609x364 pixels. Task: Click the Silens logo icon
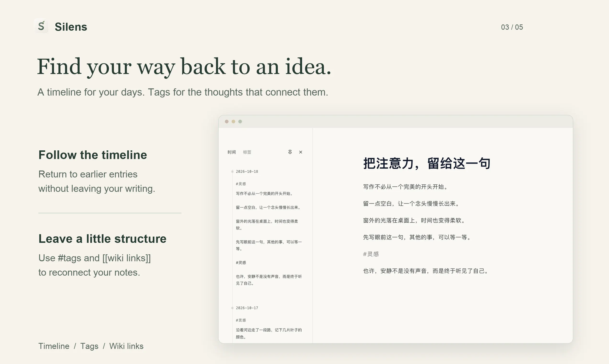point(41,26)
